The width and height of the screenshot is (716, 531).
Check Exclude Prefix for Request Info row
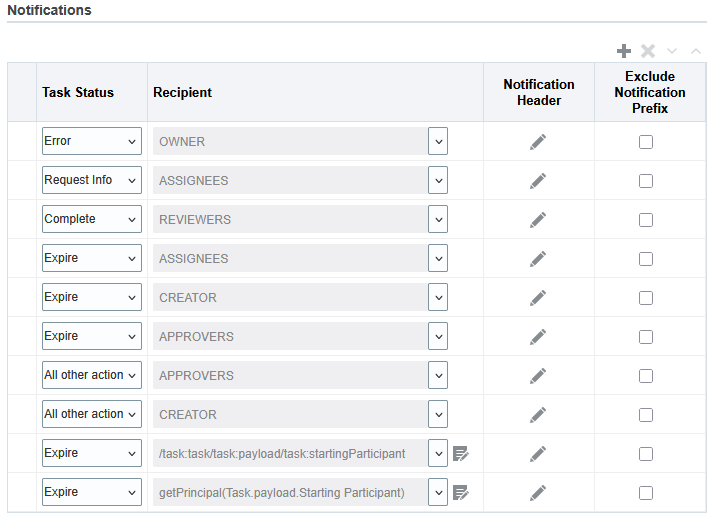click(646, 181)
